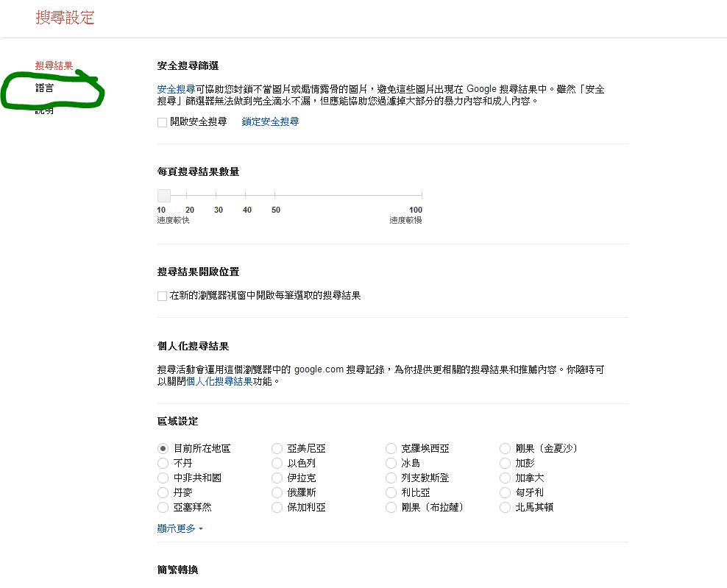This screenshot has height=588, width=727.
Task: Choose 不丹 as region
Action: [163, 463]
